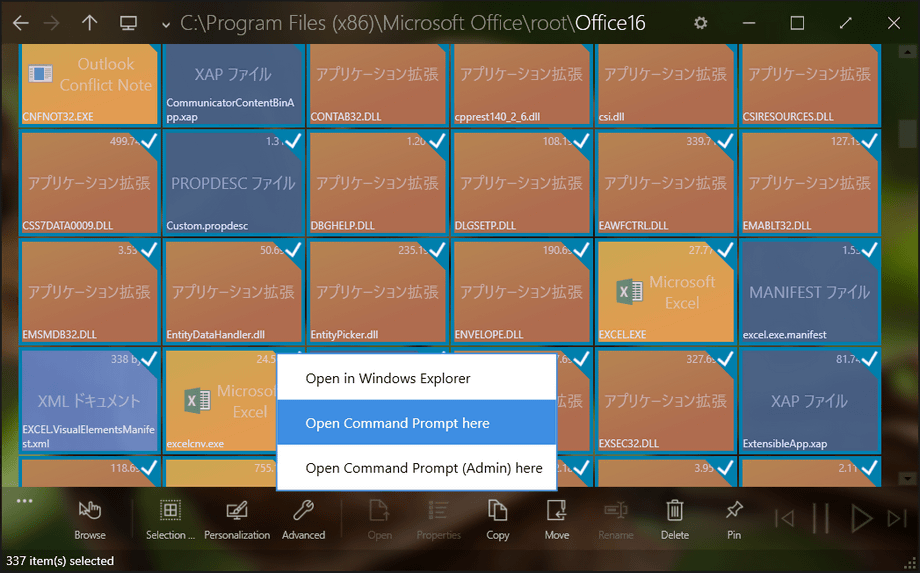Open Browse in bottom toolbar
This screenshot has height=573, width=920.
point(90,520)
